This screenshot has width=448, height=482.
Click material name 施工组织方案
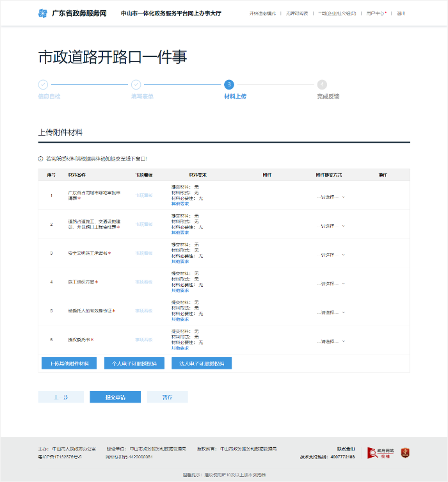pyautogui.click(x=81, y=282)
